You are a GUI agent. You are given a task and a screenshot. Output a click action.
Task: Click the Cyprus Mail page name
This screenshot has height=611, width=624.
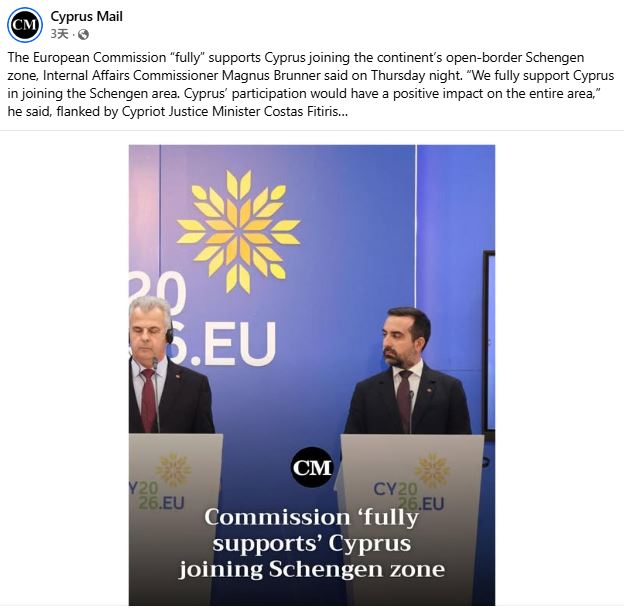coord(86,16)
